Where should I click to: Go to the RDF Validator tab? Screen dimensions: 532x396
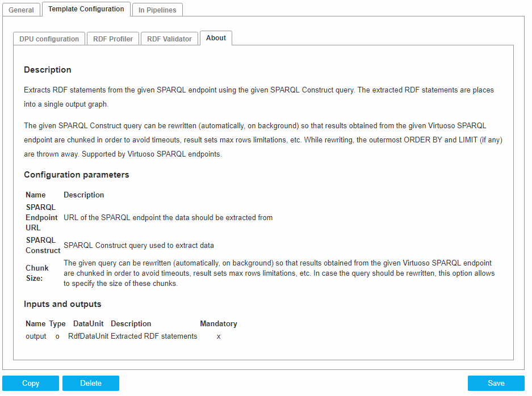click(x=170, y=39)
